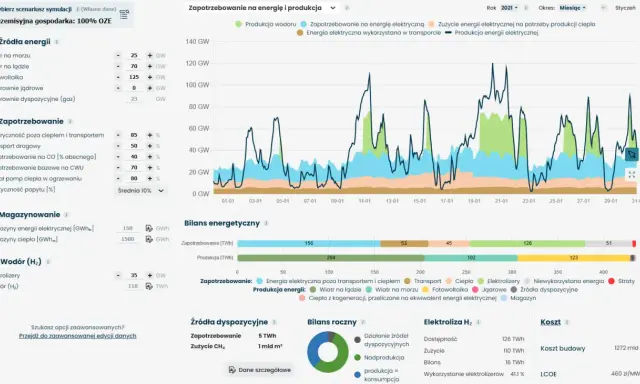Open the Rok 2021 dropdown

[509, 8]
